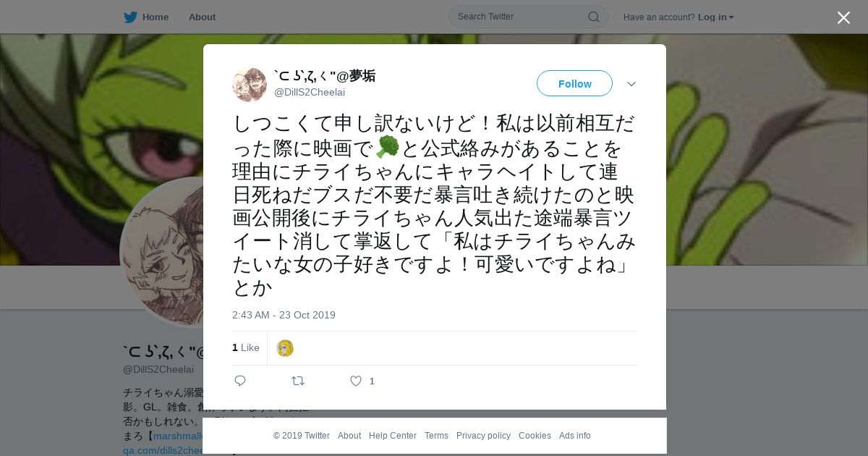The image size is (868, 456).
Task: View the 1 Like count
Action: [x=246, y=348]
